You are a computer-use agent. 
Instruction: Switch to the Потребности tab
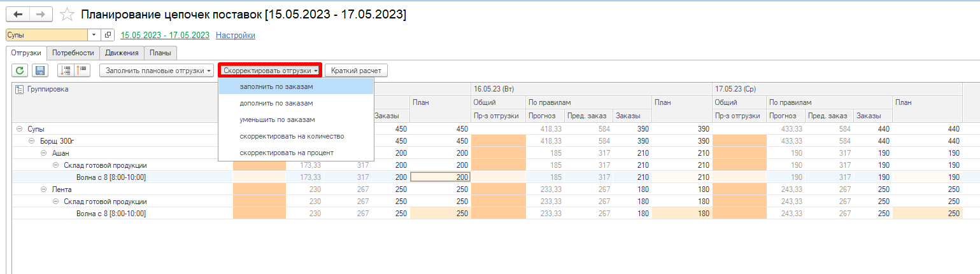click(x=73, y=53)
